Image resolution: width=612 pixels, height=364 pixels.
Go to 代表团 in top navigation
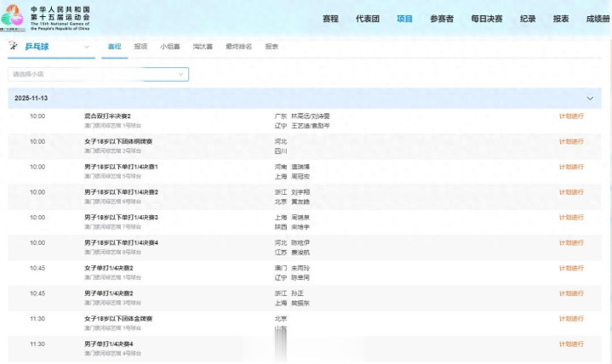pos(367,19)
